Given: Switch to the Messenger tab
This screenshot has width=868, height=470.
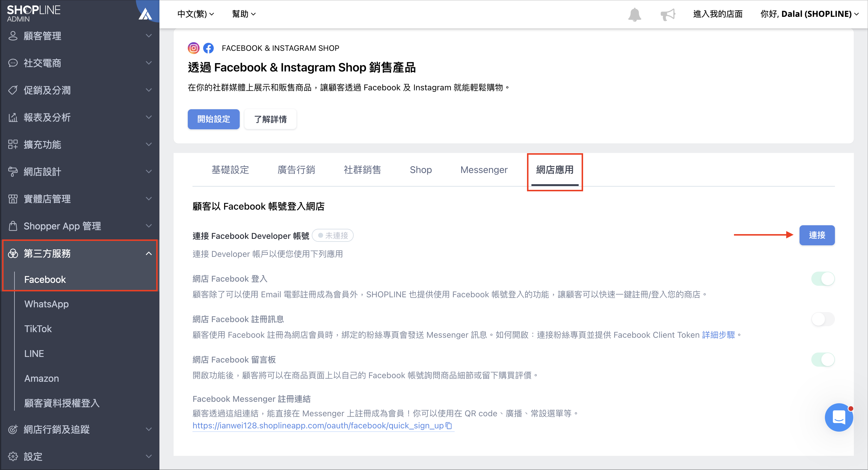Looking at the screenshot, I should click(x=484, y=170).
